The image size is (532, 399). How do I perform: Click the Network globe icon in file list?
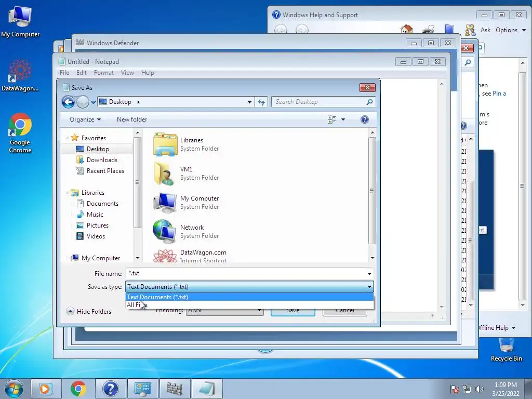coord(165,231)
